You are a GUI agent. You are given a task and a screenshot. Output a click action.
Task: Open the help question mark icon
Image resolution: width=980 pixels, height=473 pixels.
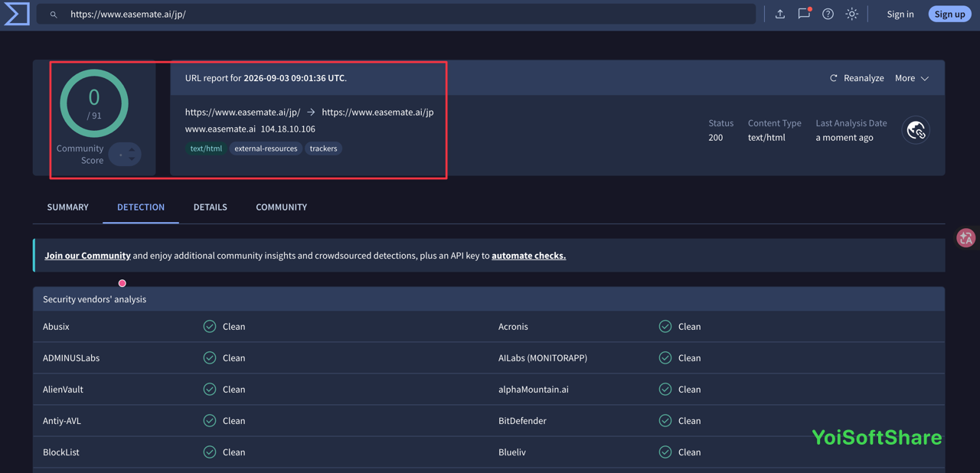828,14
